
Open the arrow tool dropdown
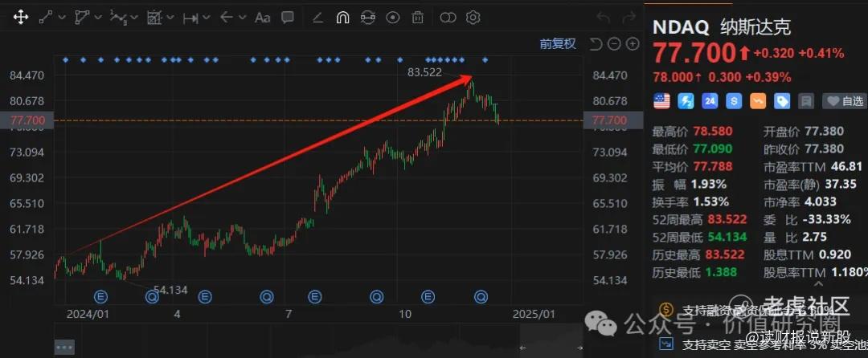[x=242, y=18]
